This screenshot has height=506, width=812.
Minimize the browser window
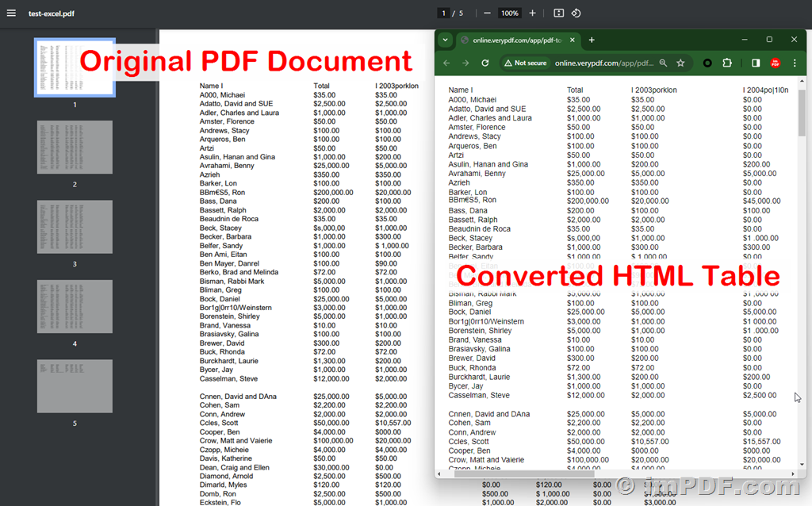(x=744, y=40)
